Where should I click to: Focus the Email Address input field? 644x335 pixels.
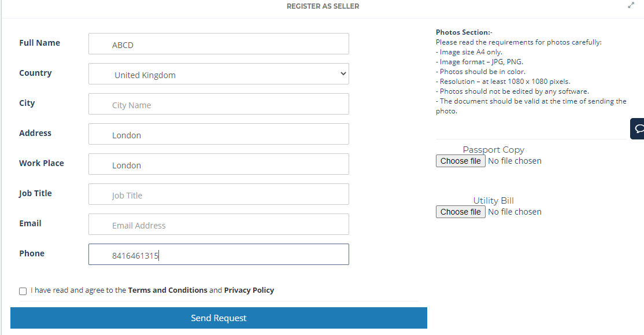click(x=219, y=224)
